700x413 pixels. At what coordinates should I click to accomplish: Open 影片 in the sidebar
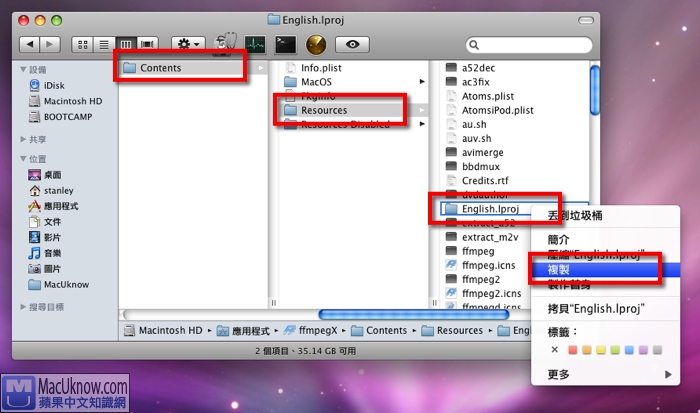tap(45, 237)
